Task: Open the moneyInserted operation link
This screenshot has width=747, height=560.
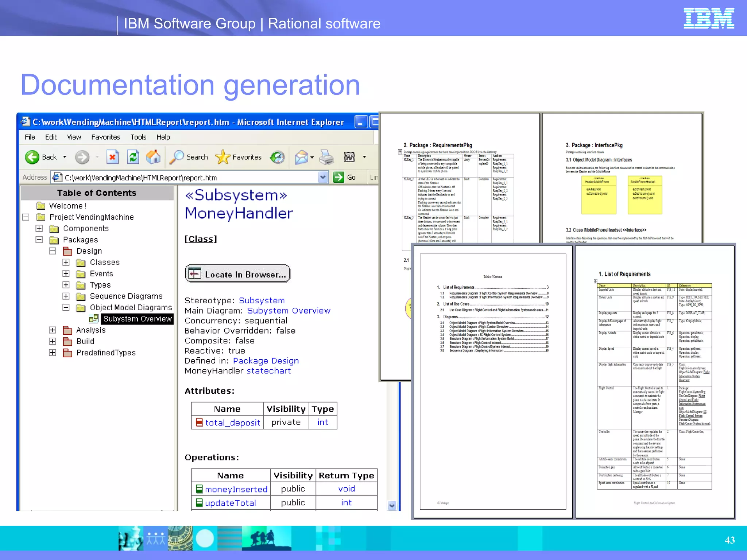Action: pyautogui.click(x=236, y=489)
